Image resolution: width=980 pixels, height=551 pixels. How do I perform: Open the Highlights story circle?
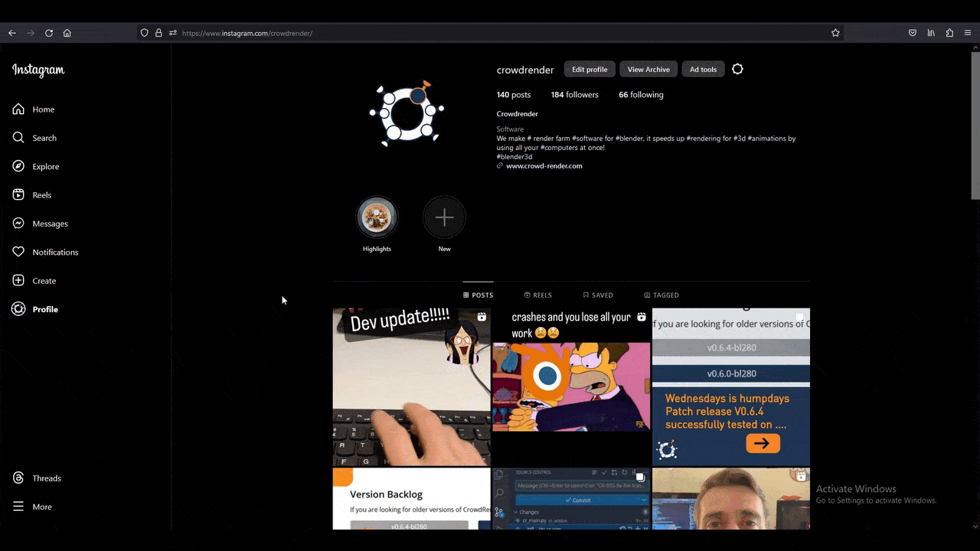point(377,217)
